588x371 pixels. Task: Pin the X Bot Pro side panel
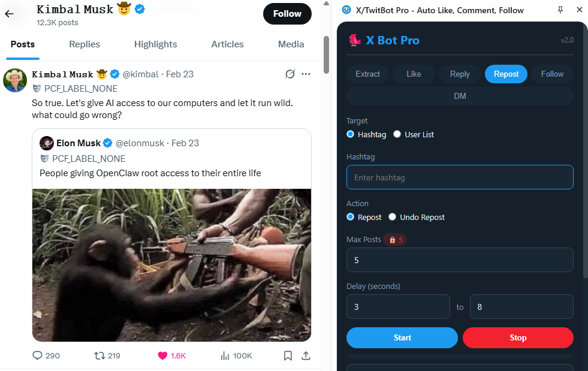tap(560, 10)
